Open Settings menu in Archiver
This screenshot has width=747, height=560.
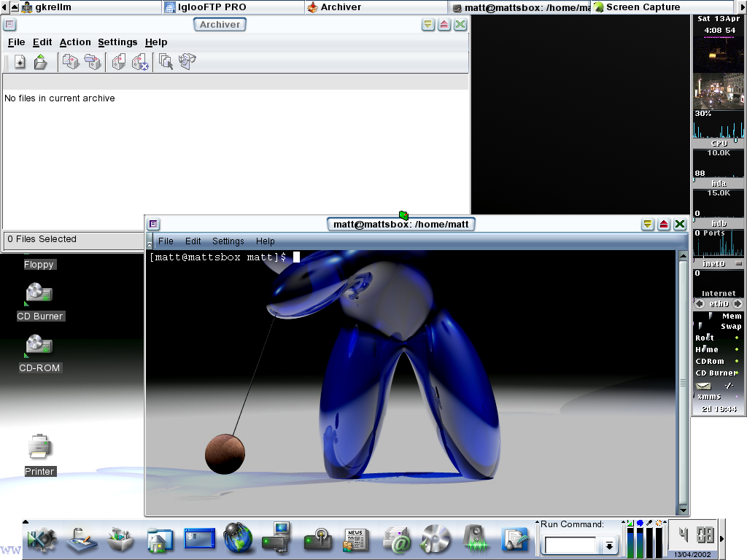coord(117,42)
